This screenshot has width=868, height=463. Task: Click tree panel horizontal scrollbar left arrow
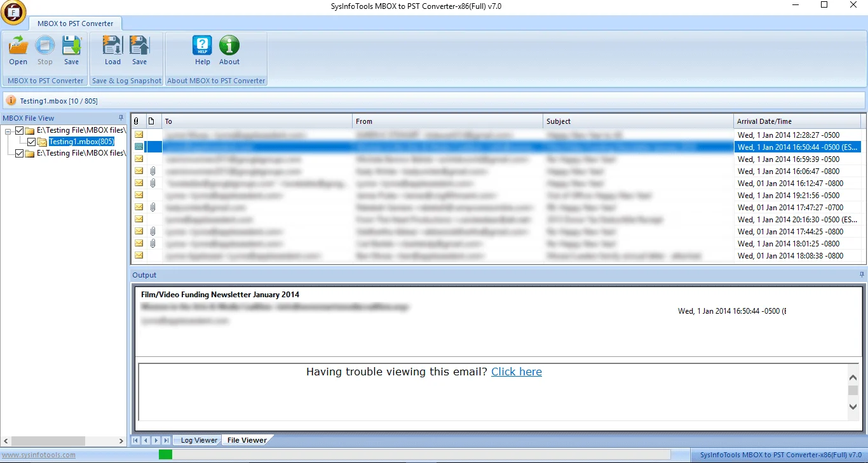[x=6, y=441]
